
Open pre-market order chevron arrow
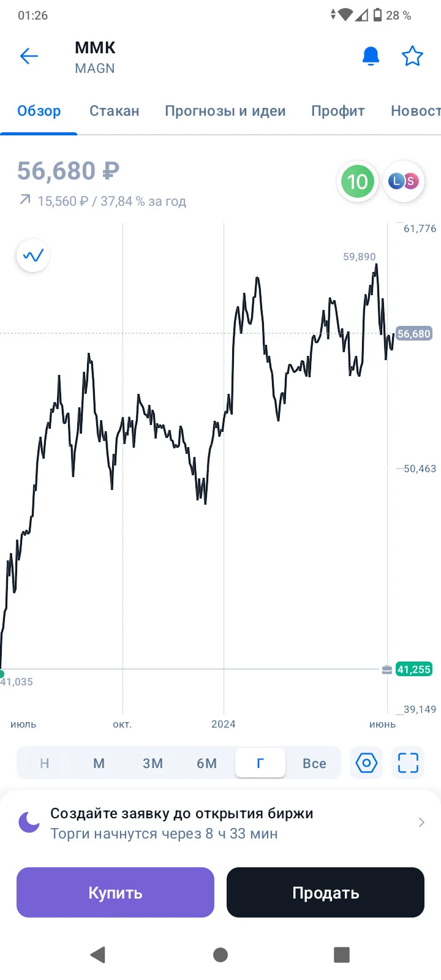coord(421,823)
